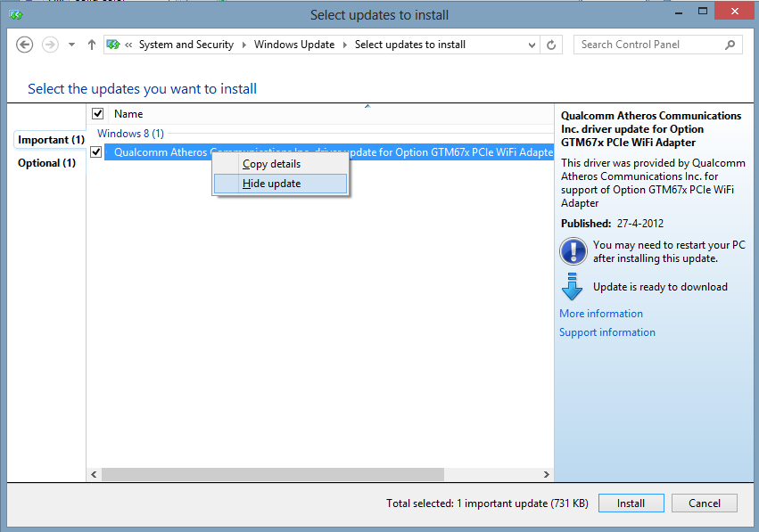Go up one level with up arrow
The height and width of the screenshot is (532, 759).
point(92,45)
